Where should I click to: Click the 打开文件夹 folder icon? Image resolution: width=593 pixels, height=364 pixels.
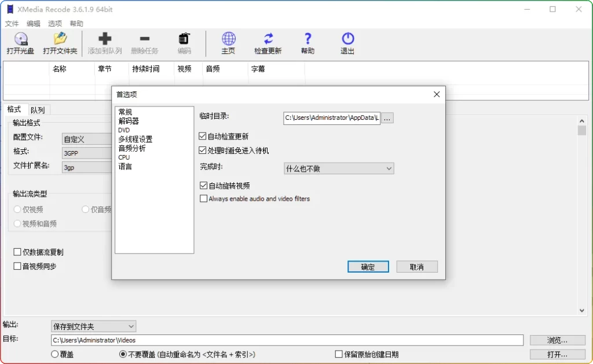pos(60,39)
